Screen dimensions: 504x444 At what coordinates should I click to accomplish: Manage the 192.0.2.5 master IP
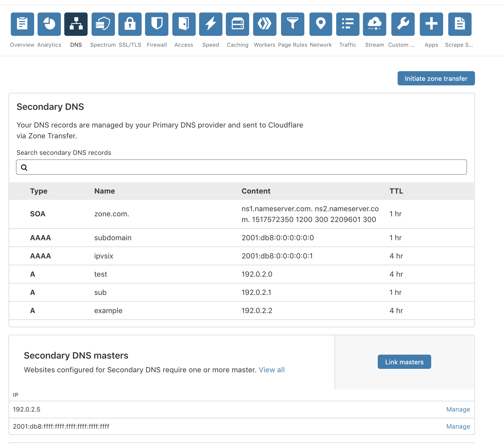(x=458, y=409)
